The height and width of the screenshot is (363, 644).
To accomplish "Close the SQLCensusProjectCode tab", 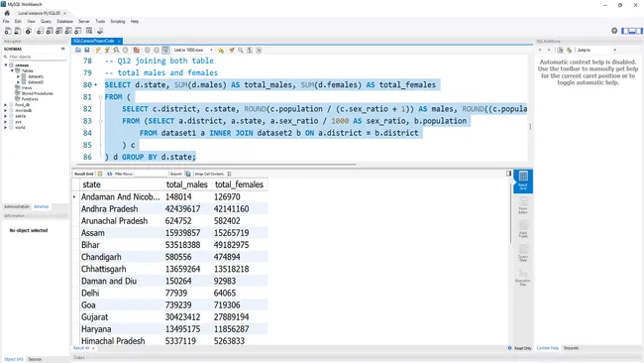I will 119,41.
